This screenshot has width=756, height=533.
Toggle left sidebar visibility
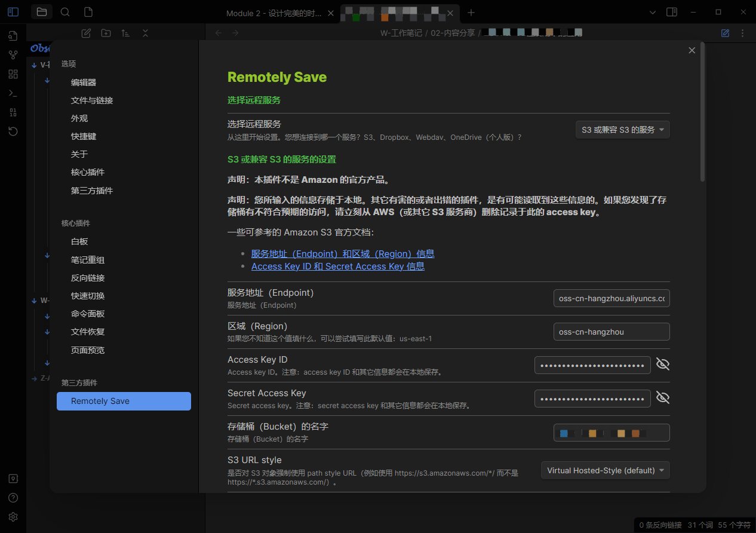pos(13,11)
